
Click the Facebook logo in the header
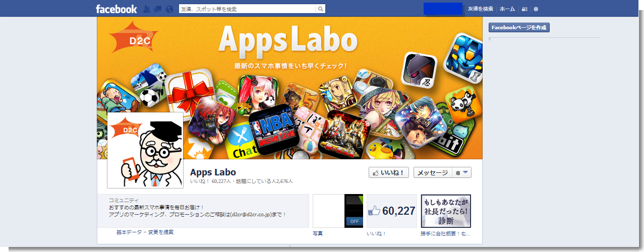[116, 9]
